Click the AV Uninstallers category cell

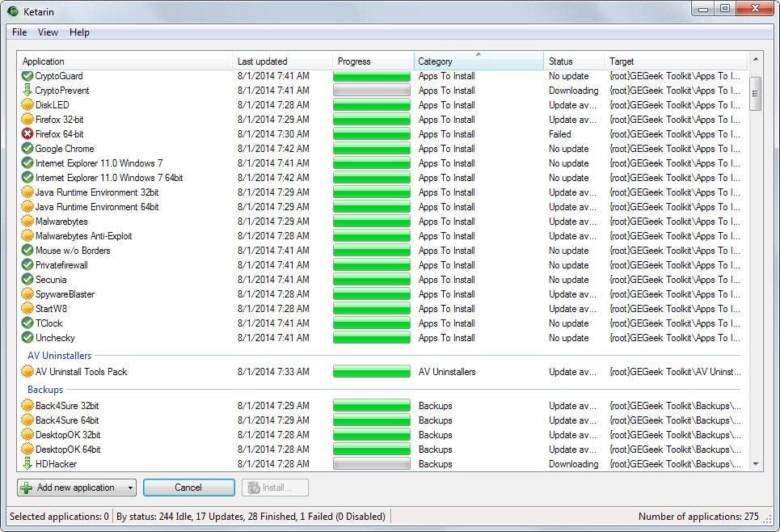447,372
